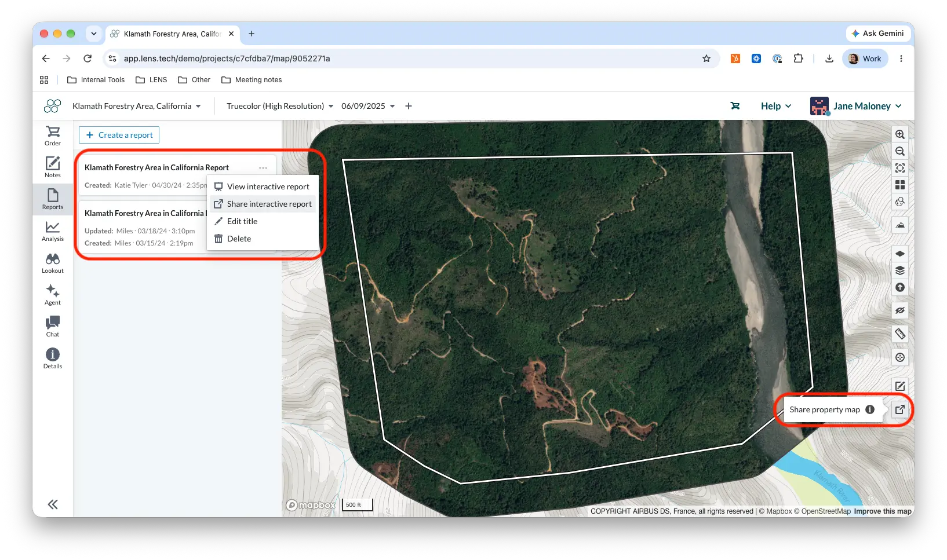Open the Notes panel in sidebar
Image resolution: width=947 pixels, height=560 pixels.
pos(53,167)
